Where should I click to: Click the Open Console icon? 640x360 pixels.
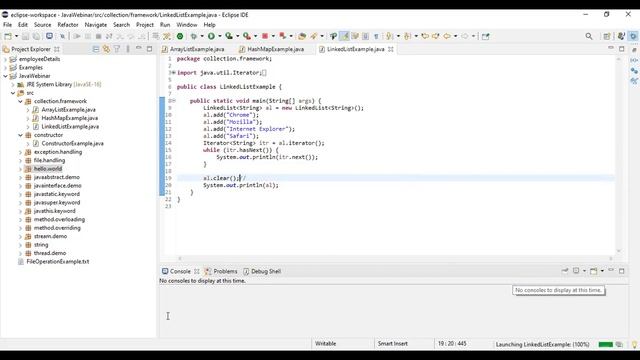point(593,271)
